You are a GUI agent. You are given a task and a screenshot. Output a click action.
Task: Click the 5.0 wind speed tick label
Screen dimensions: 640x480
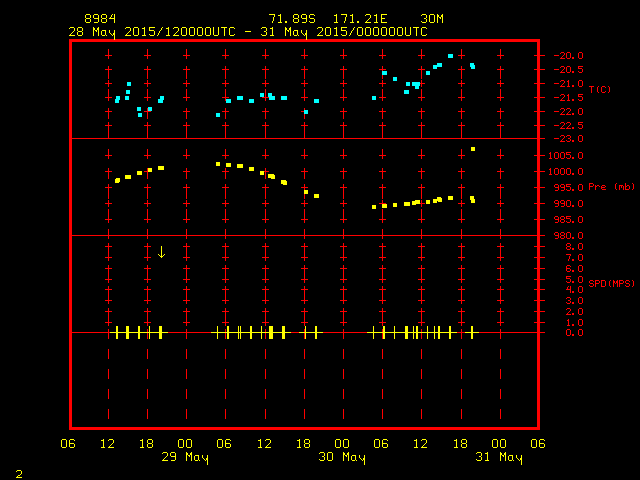pos(574,280)
